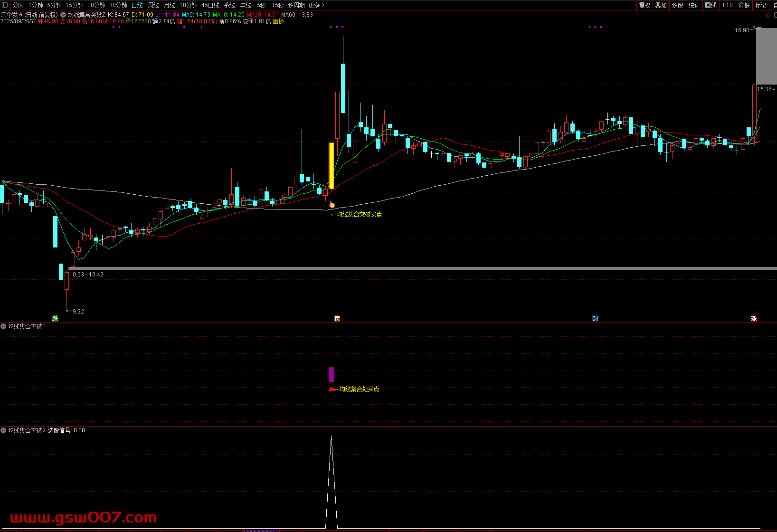Click the J: 111.84 value
The image size is (777, 532).
coord(168,15)
